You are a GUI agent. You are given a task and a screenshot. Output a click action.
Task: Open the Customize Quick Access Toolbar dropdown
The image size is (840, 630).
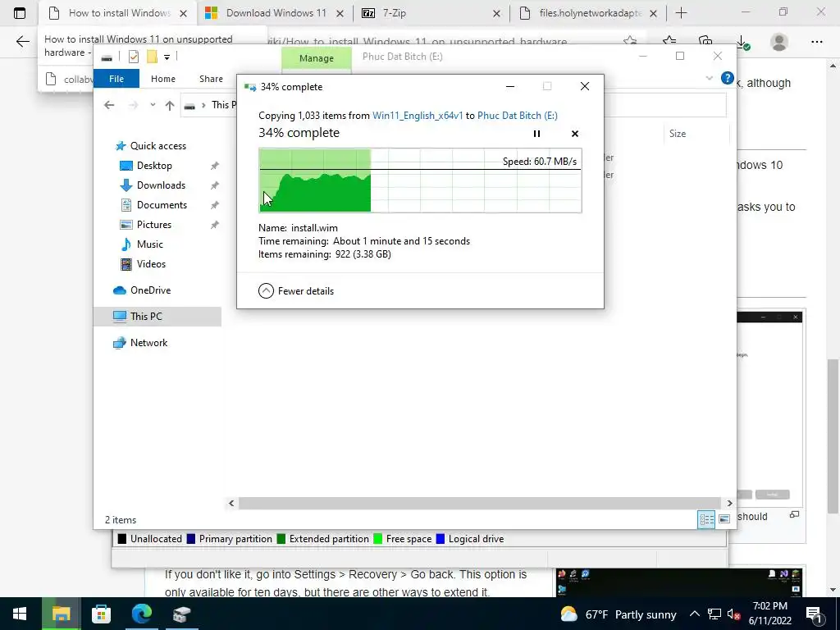click(x=167, y=57)
